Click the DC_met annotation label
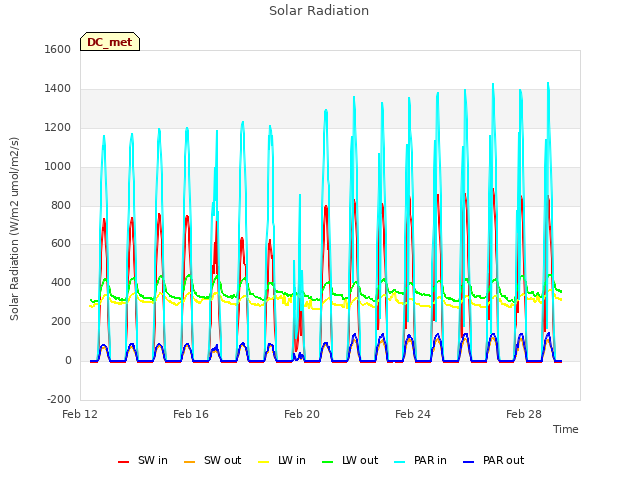 110,42
